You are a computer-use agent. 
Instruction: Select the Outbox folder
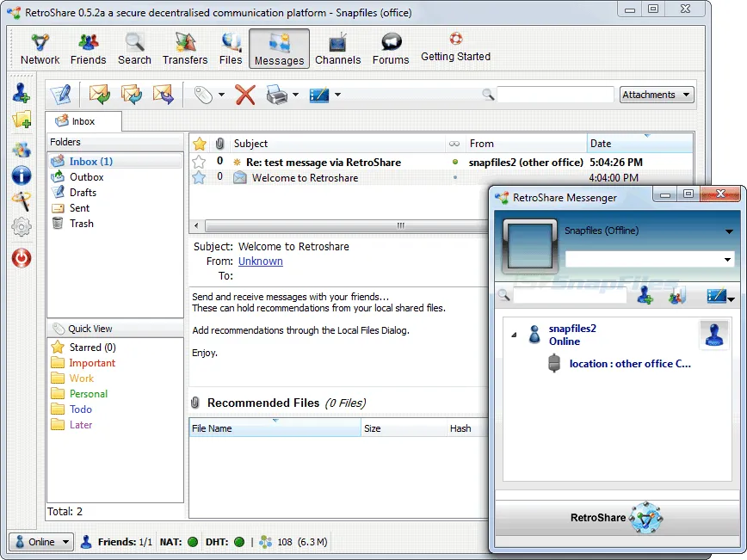coord(86,177)
